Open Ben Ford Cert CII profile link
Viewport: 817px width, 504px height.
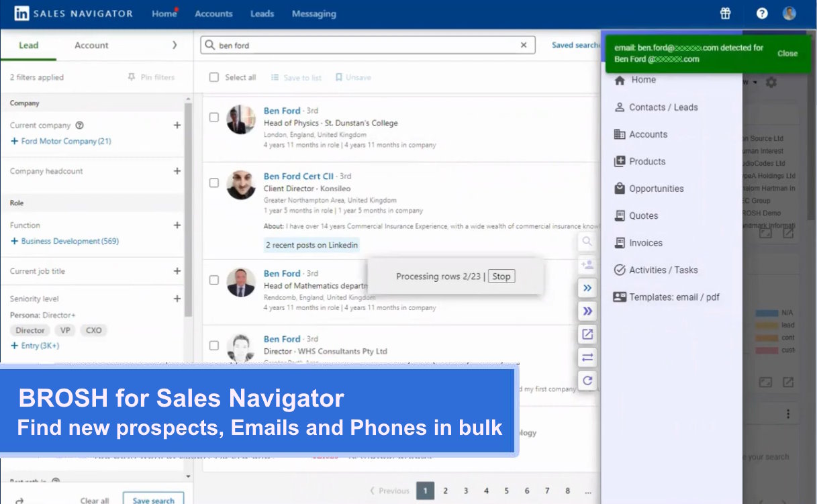299,177
